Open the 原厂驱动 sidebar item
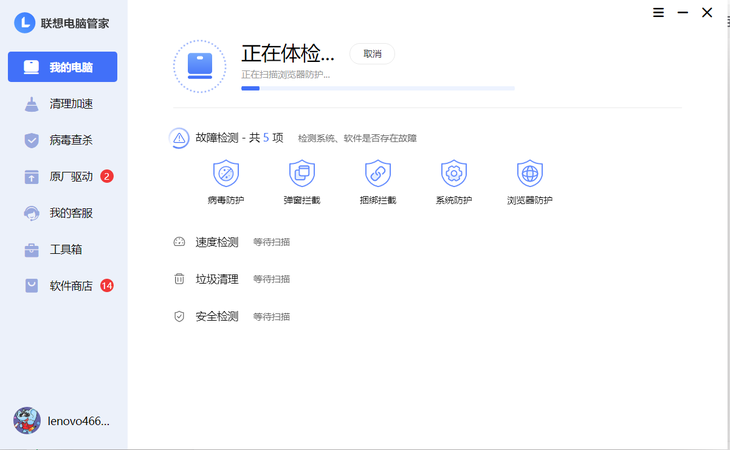The height and width of the screenshot is (450, 730). [62, 176]
